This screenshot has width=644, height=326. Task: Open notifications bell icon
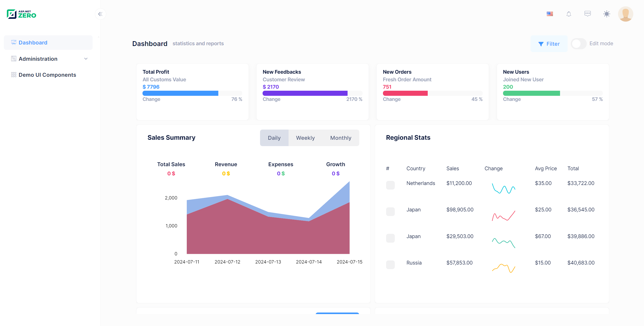pyautogui.click(x=569, y=14)
